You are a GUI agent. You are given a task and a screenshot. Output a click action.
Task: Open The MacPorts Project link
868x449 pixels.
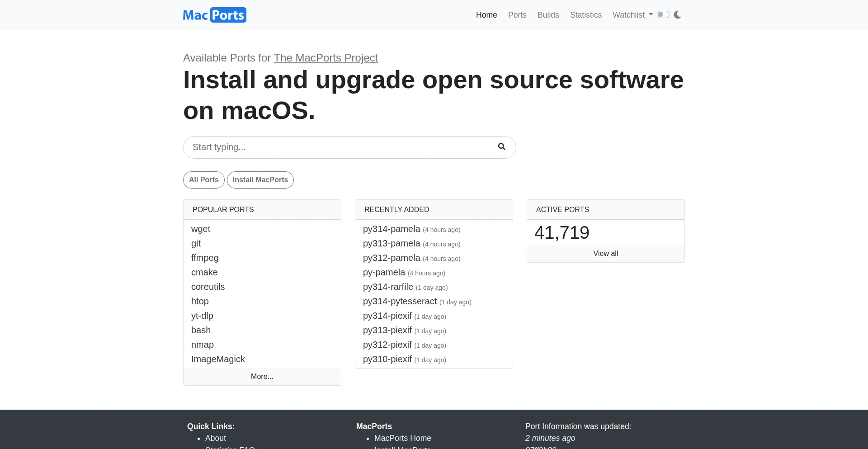click(326, 58)
